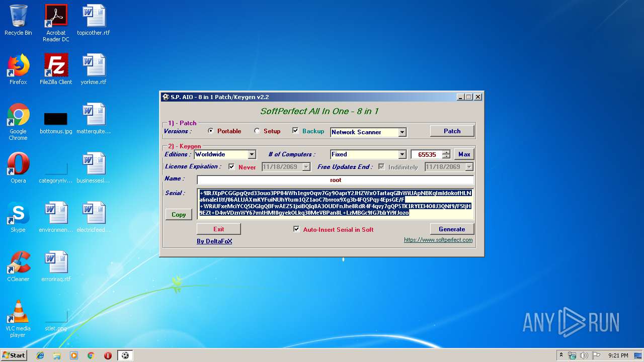Open media player taskbar icon
This screenshot has width=644, height=362.
coord(74,355)
